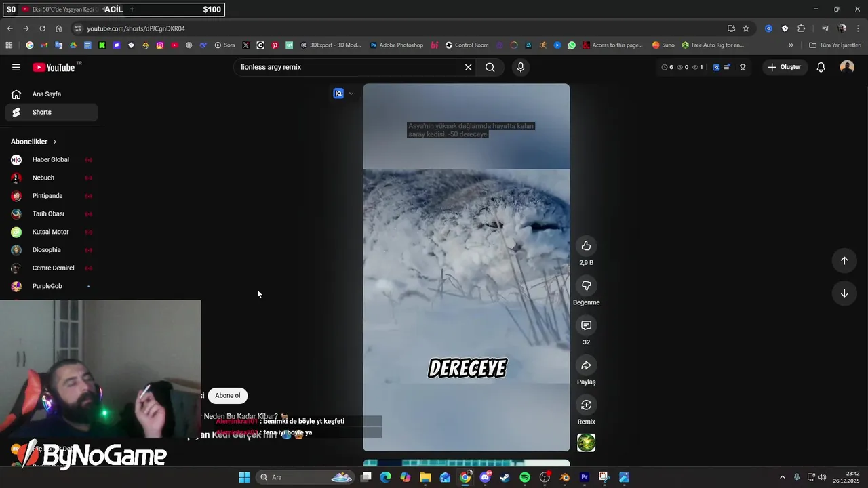
Task: Dislike the Short (Beğenme)
Action: 586,285
